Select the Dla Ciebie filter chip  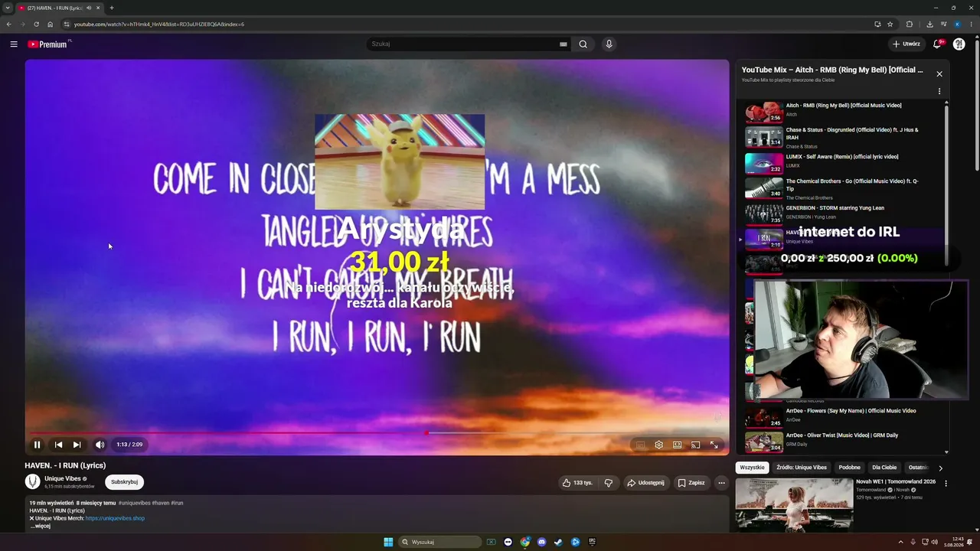[x=884, y=468]
